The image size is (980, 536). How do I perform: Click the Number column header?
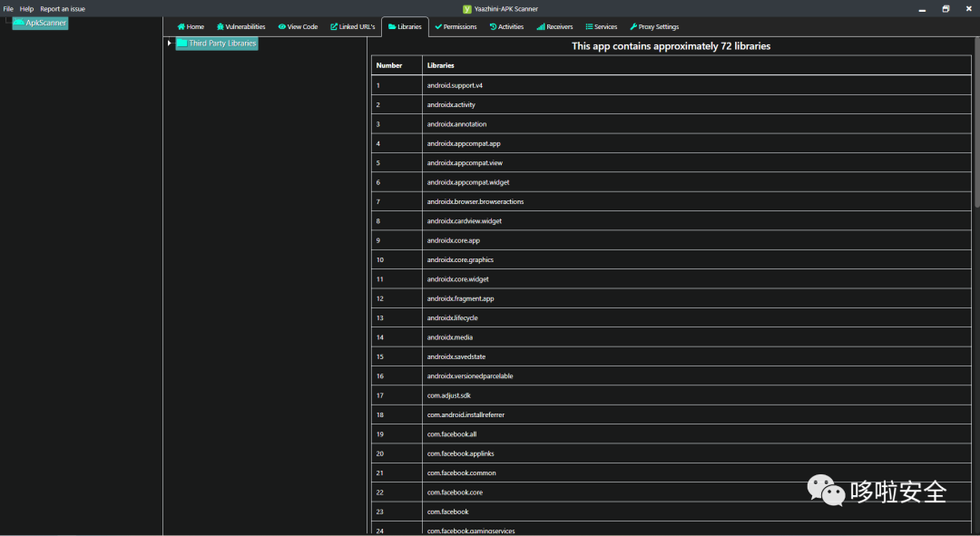pyautogui.click(x=397, y=65)
